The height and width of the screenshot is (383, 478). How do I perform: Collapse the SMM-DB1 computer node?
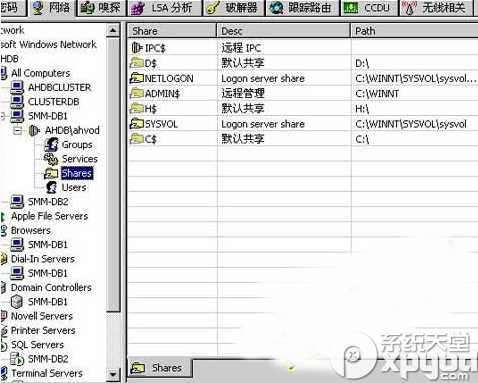2,116
